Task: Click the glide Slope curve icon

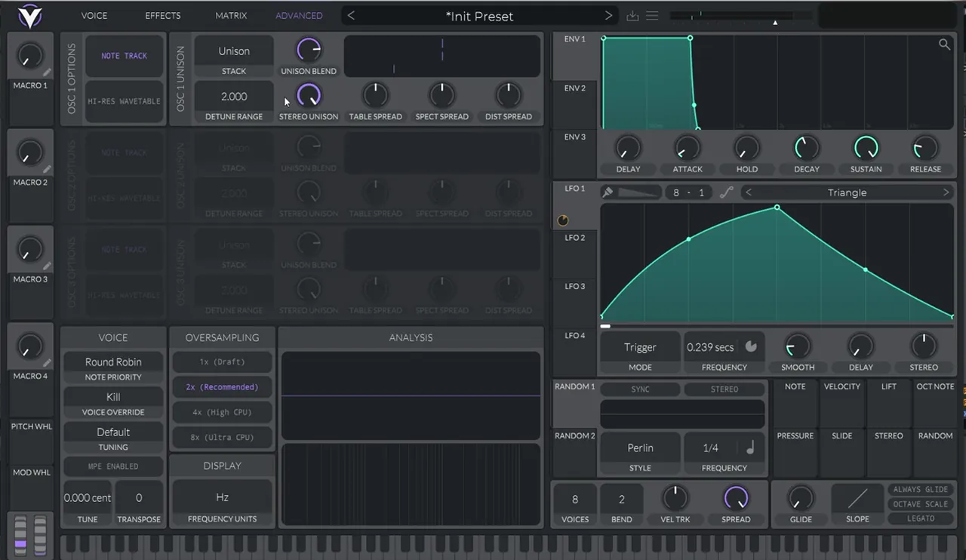Action: (857, 499)
